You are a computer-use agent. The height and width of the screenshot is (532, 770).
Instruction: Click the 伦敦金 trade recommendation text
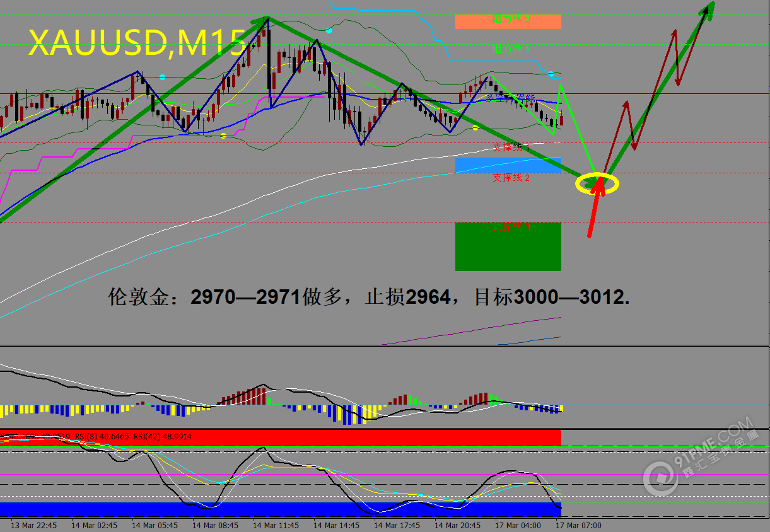(369, 297)
